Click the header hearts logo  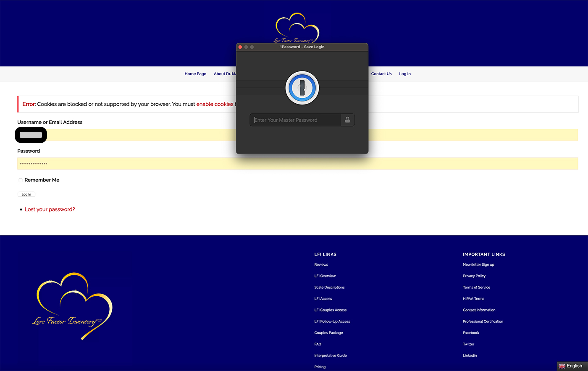point(297,28)
